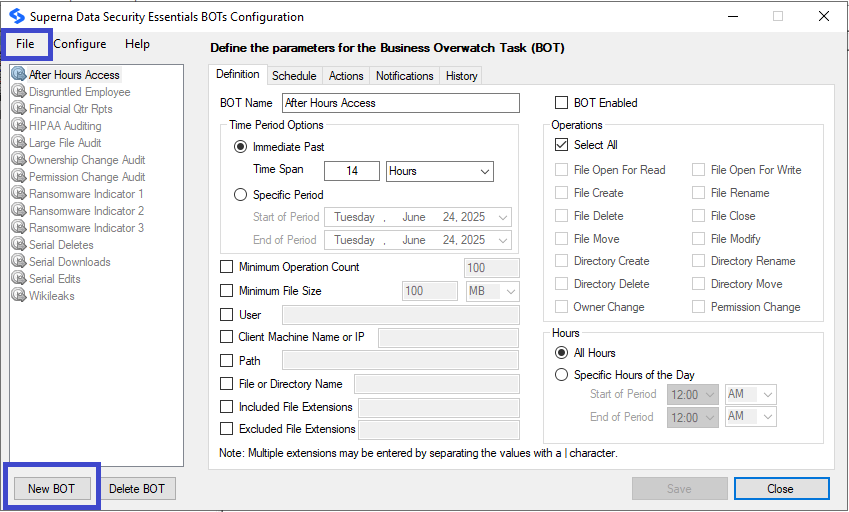Open the MB file size unit dropdown

pyautogui.click(x=492, y=291)
